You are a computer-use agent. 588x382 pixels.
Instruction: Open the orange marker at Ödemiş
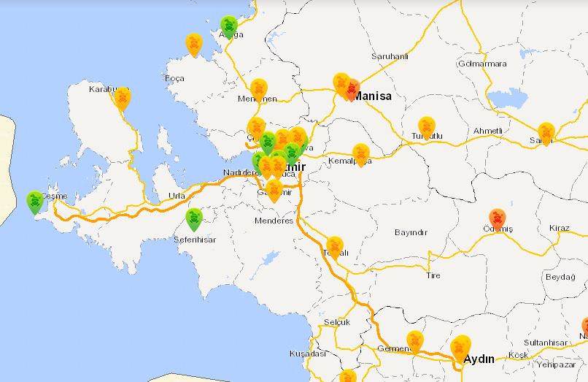497,219
